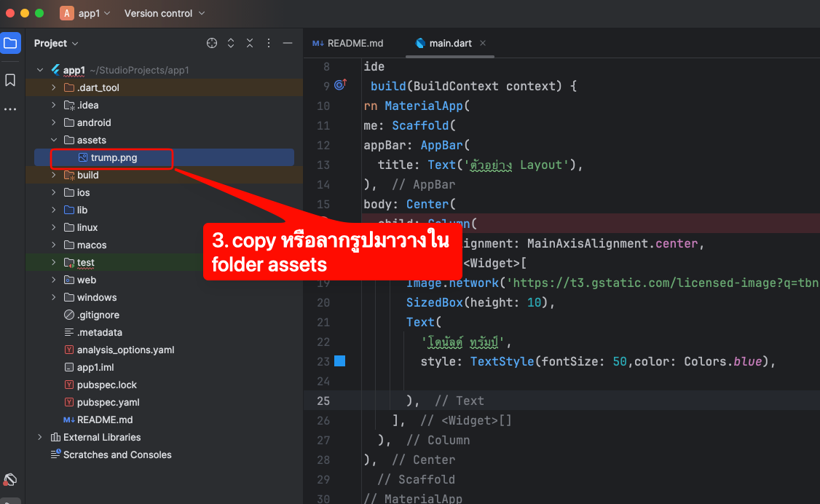Collapse the assets folder
Viewport: 820px width, 504px height.
coord(54,141)
